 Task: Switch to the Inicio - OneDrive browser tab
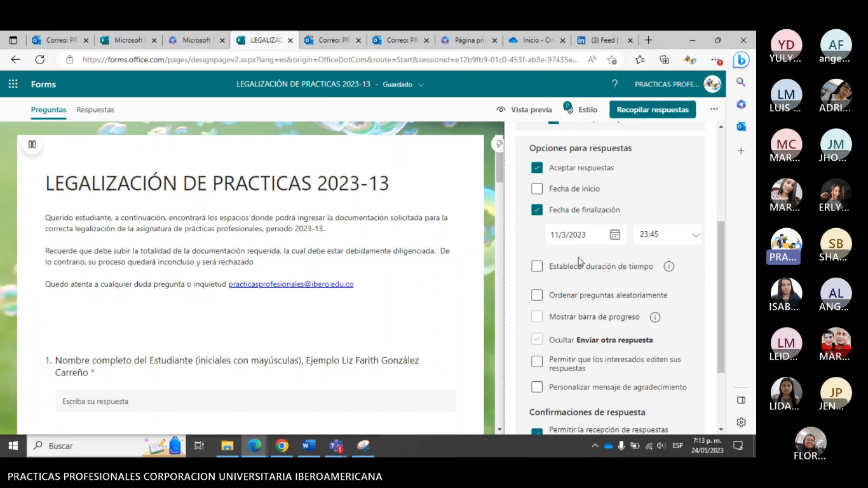pos(536,40)
